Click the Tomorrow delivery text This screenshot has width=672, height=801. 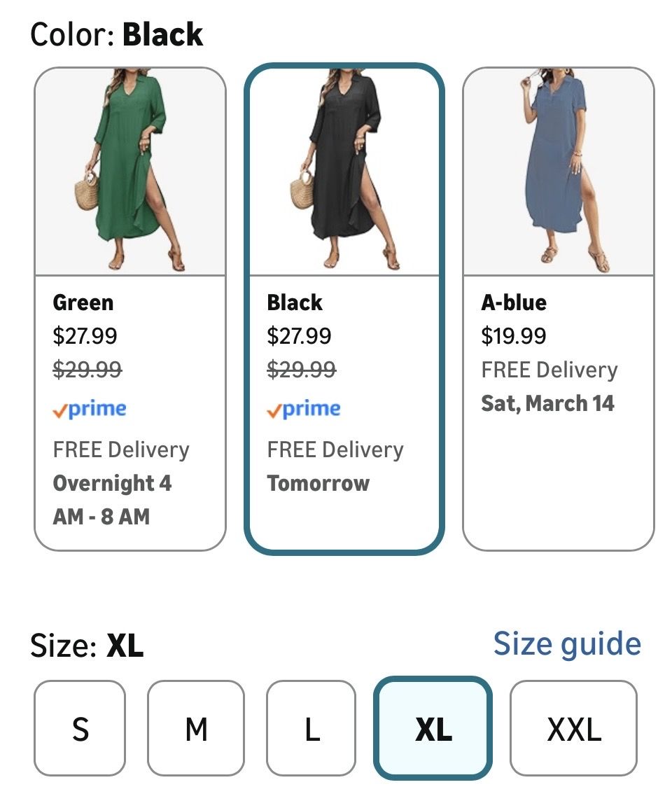pyautogui.click(x=318, y=483)
